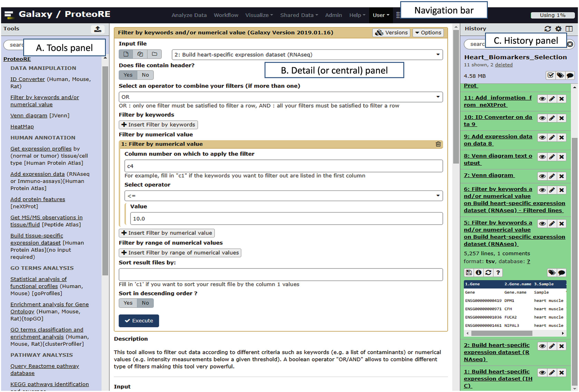The image size is (579, 392).
Task: Open Workflow in navigation bar
Action: [x=226, y=15]
